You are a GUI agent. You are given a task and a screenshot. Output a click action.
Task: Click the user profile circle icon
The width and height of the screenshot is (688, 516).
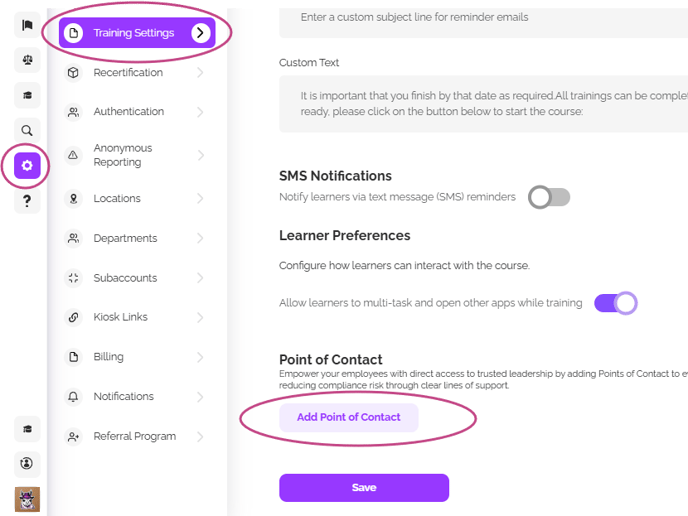[x=27, y=463]
